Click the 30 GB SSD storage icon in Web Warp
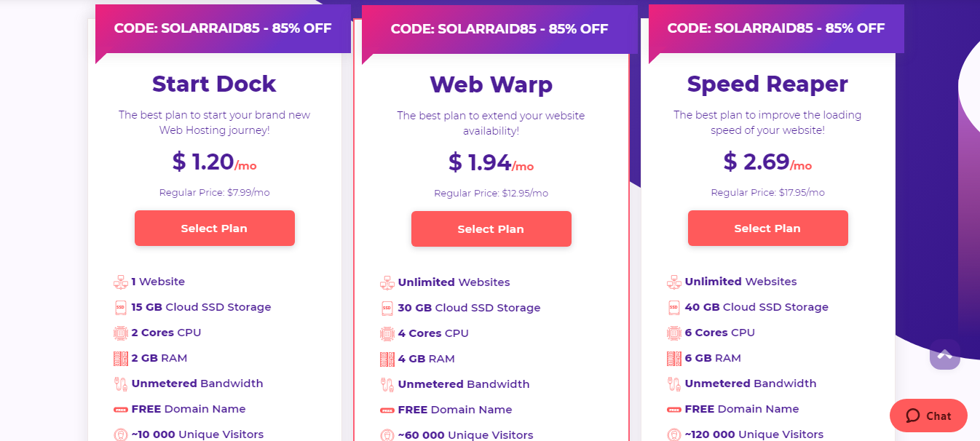 [387, 308]
